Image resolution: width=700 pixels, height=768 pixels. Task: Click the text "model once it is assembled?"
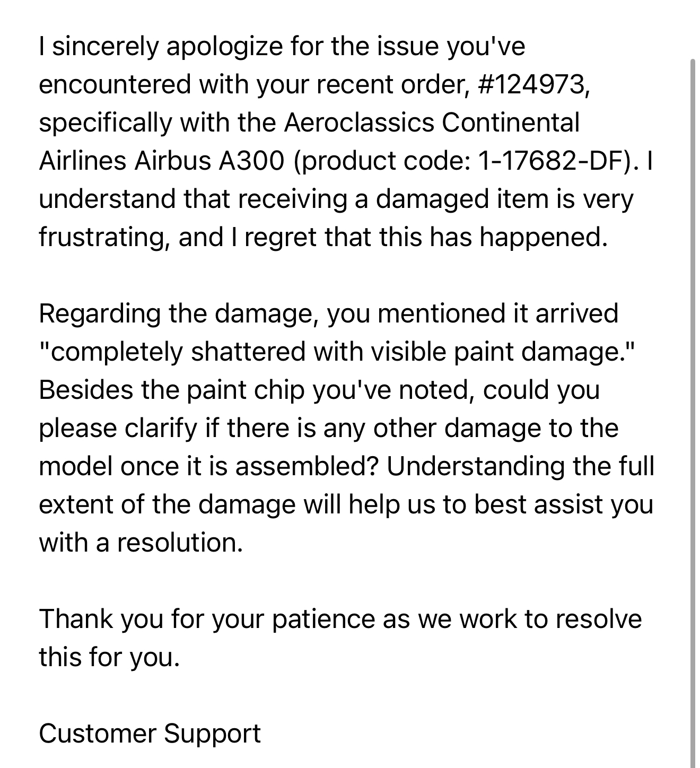pos(208,466)
